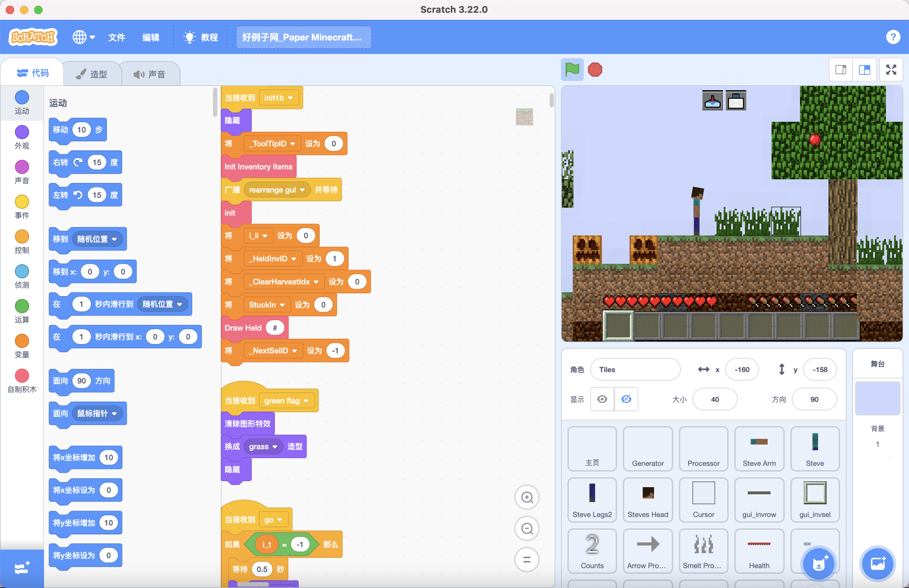Image resolution: width=909 pixels, height=588 pixels.
Task: Open the _ToolTipID variable dropdown
Action: pos(272,143)
